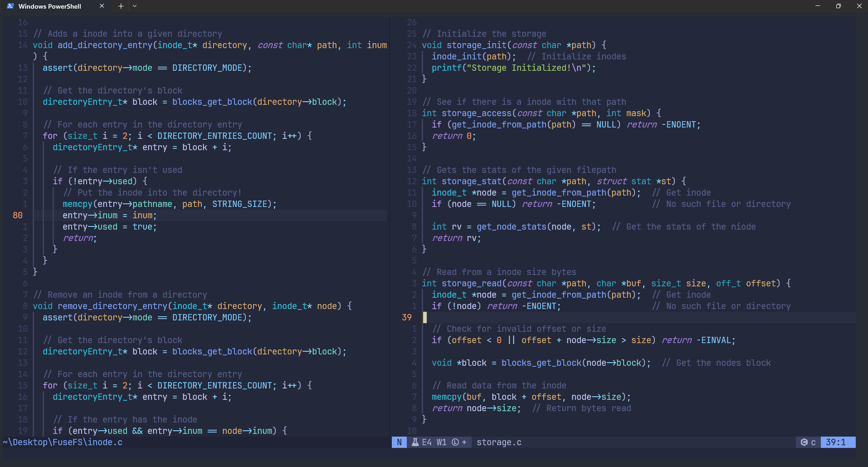Click the ~\Desktop\FuseFS\inode.c path in left statusline
This screenshot has width=868, height=467.
63,442
